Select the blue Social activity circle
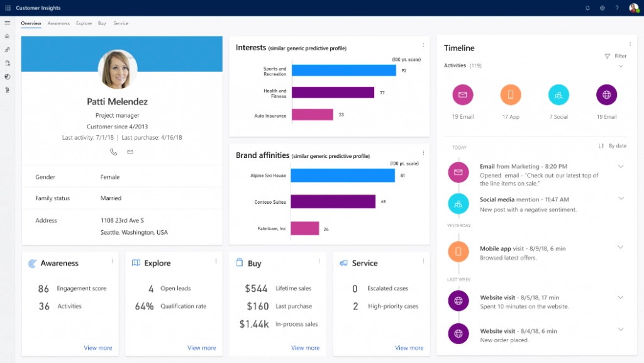The image size is (644, 363). click(x=558, y=95)
